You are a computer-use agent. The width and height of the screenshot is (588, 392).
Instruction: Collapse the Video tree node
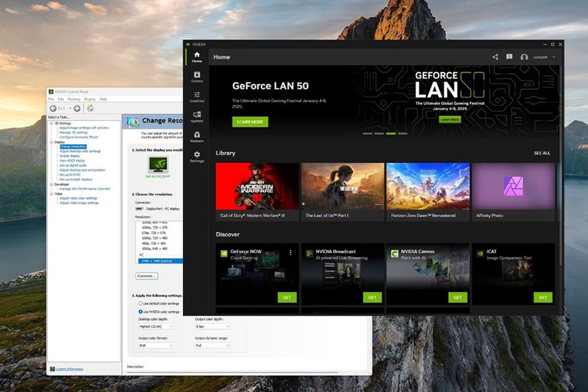[51, 193]
